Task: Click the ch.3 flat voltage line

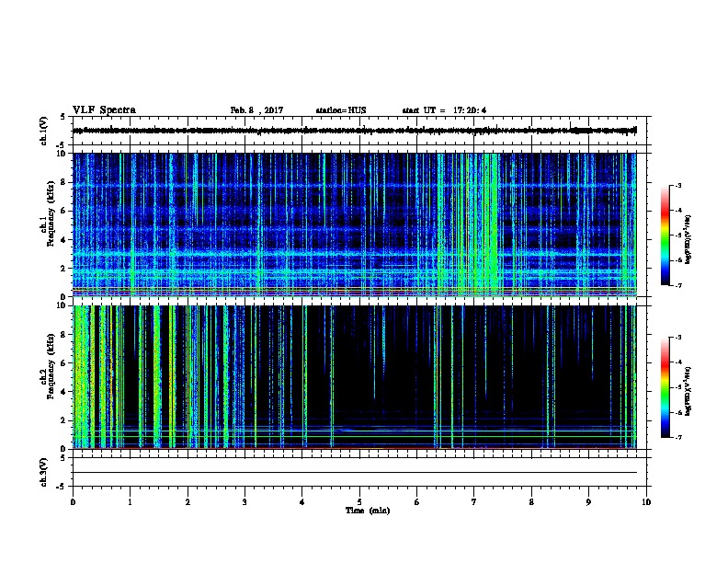Action: (x=355, y=473)
